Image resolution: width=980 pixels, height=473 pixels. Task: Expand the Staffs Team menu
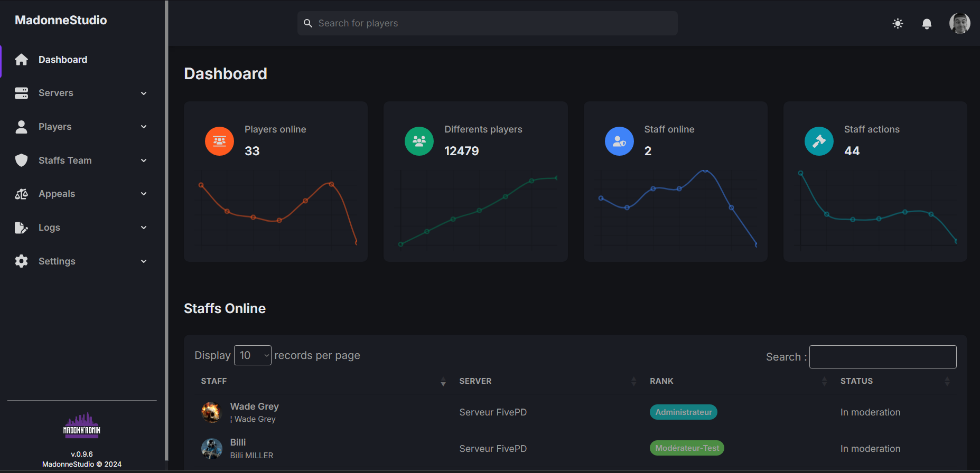[81, 160]
